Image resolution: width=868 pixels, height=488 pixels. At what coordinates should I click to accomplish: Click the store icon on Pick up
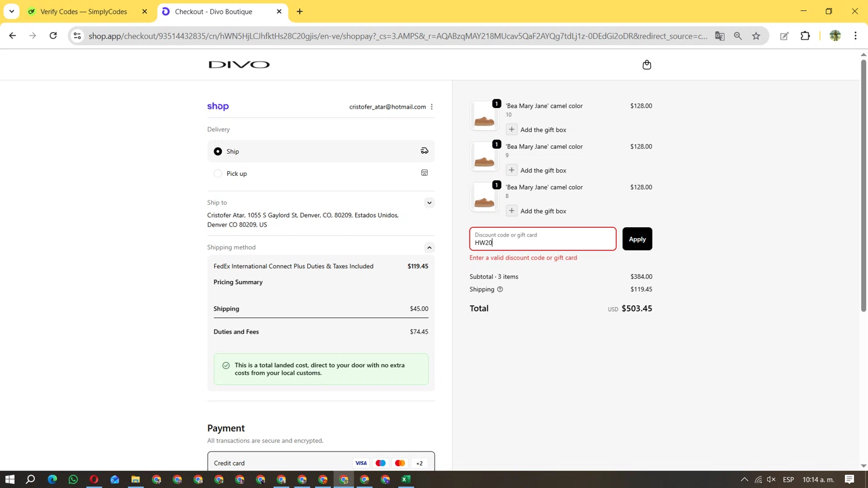tap(424, 173)
